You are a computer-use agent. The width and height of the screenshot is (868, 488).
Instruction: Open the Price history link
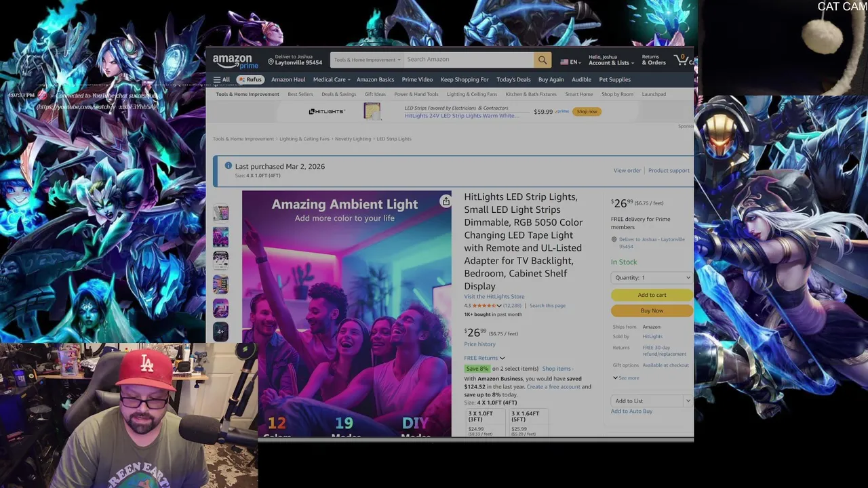click(x=480, y=344)
